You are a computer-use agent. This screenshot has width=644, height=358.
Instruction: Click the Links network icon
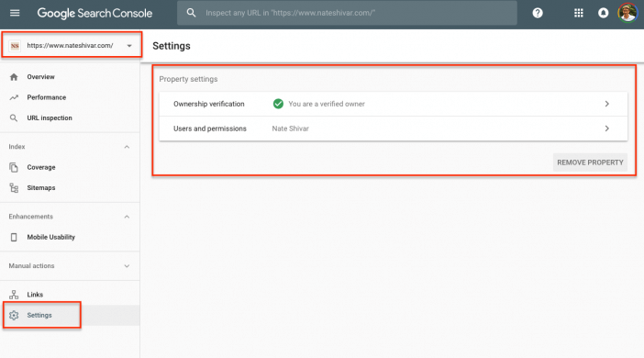click(14, 295)
